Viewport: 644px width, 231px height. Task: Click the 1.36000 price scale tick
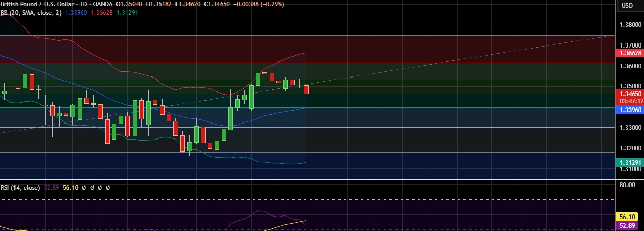(x=630, y=66)
